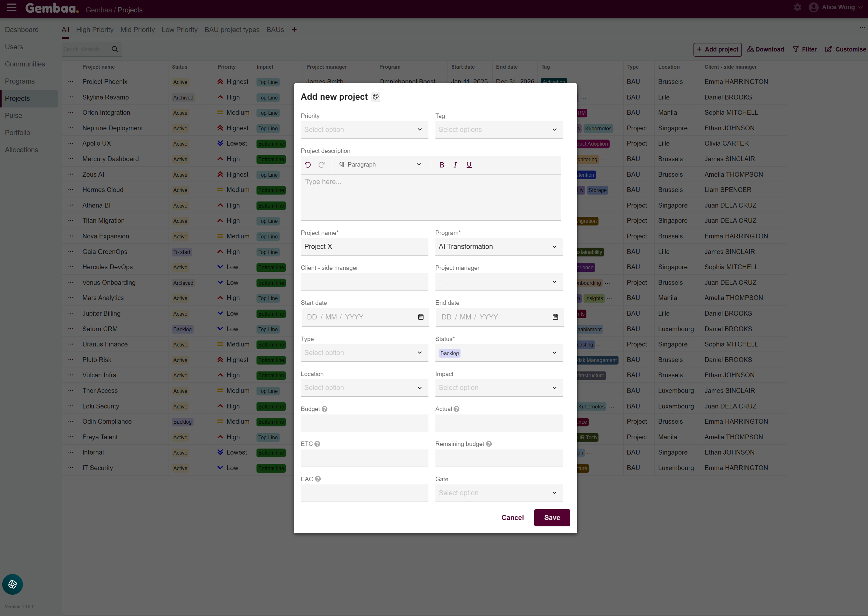Click into the Project name field

[x=364, y=247]
